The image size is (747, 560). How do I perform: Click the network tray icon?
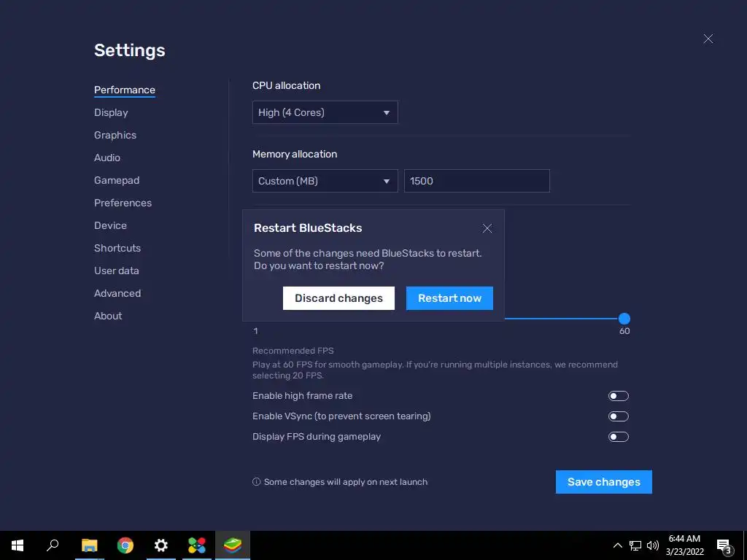pos(635,545)
